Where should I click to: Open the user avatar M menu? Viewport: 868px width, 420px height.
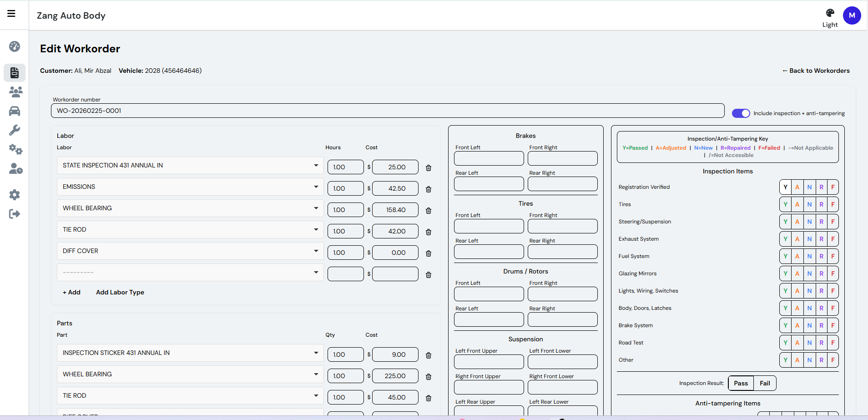[x=852, y=15]
